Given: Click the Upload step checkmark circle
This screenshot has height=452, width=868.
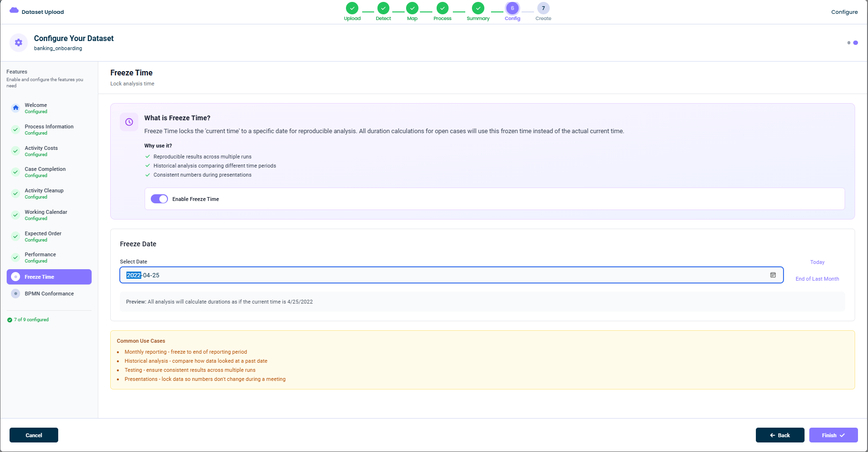Looking at the screenshot, I should point(352,8).
